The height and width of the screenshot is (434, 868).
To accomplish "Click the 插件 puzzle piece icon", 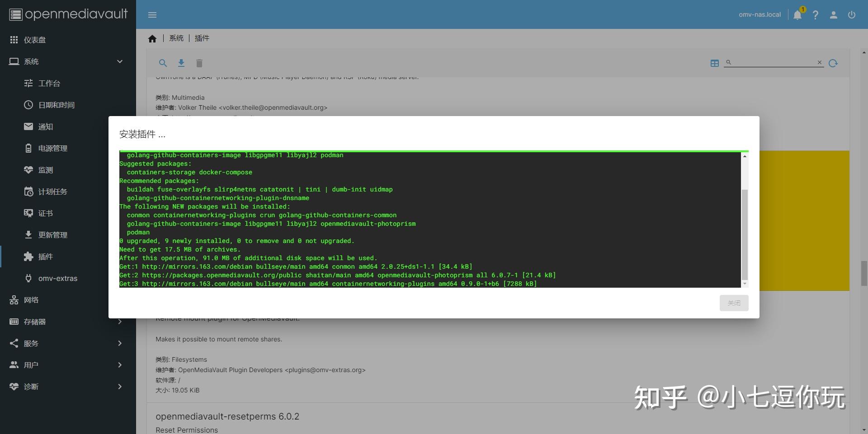I will click(28, 257).
